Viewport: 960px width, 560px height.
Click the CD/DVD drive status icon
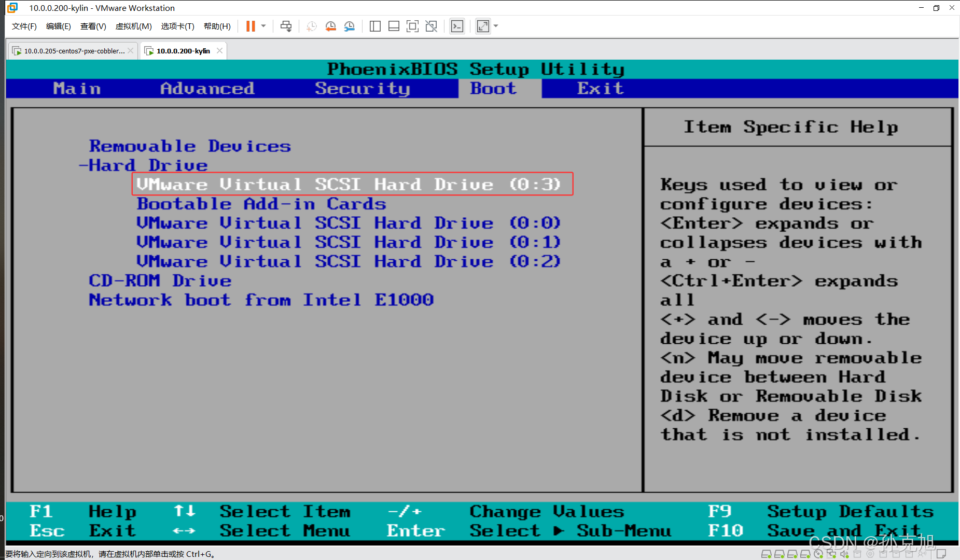click(818, 554)
